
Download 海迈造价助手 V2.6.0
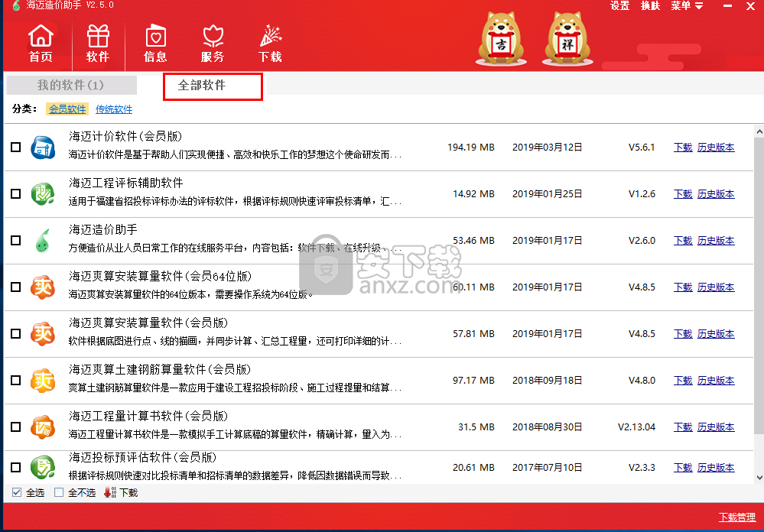click(683, 241)
